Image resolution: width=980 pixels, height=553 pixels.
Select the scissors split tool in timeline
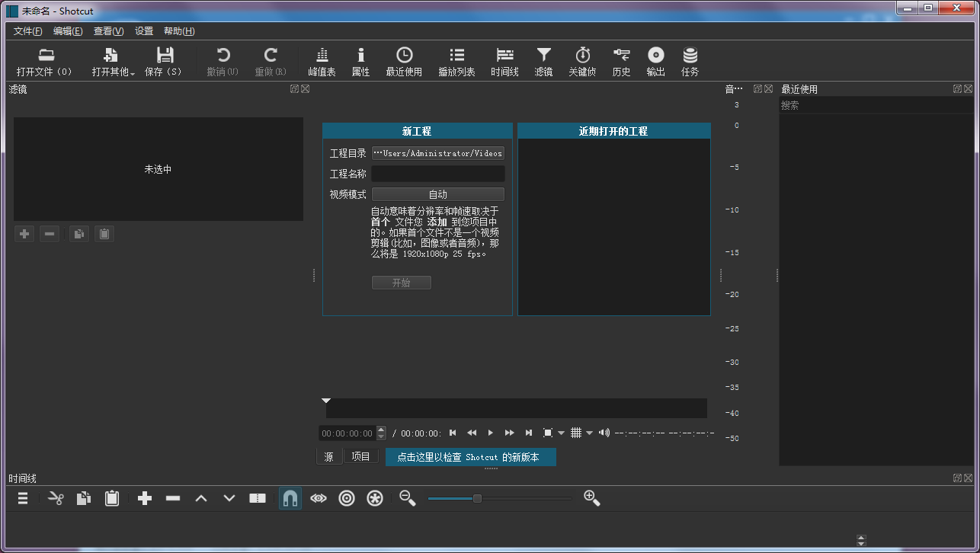tap(55, 498)
